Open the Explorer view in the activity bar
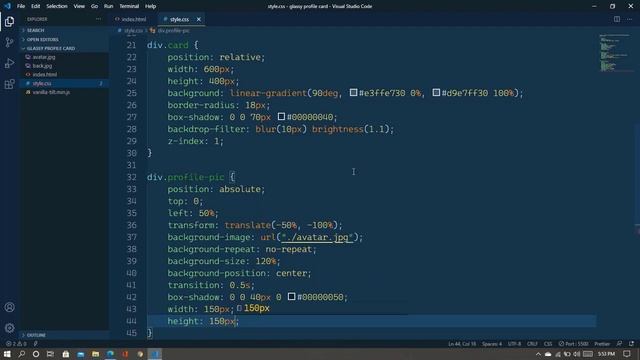 click(x=9, y=22)
